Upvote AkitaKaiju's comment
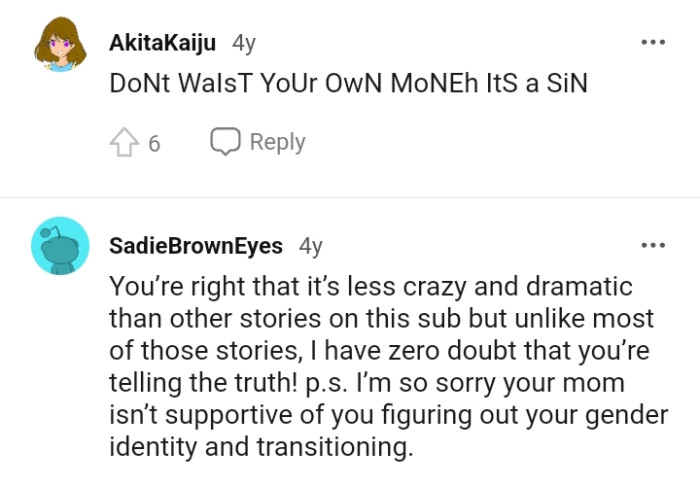This screenshot has width=700, height=486. click(x=126, y=143)
